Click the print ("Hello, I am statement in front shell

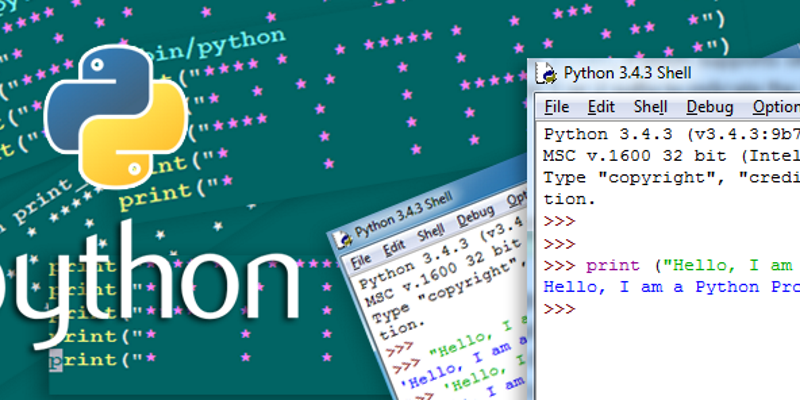(x=690, y=265)
